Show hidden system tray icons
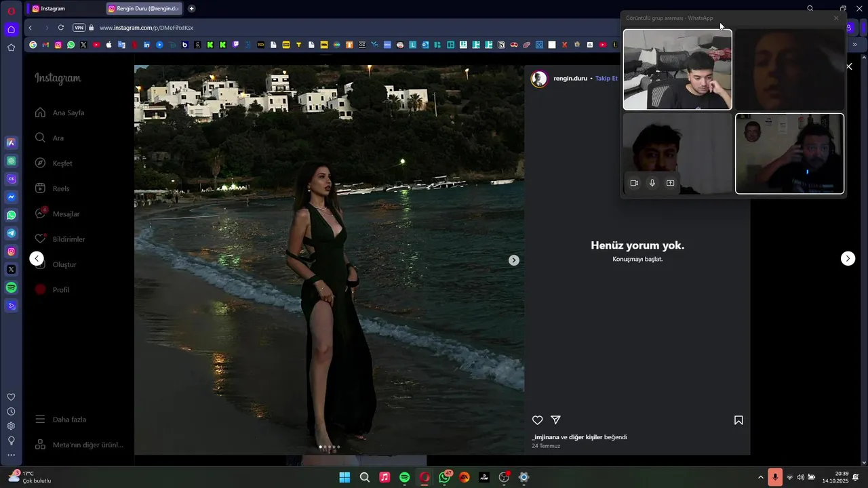868x488 pixels. click(x=760, y=477)
